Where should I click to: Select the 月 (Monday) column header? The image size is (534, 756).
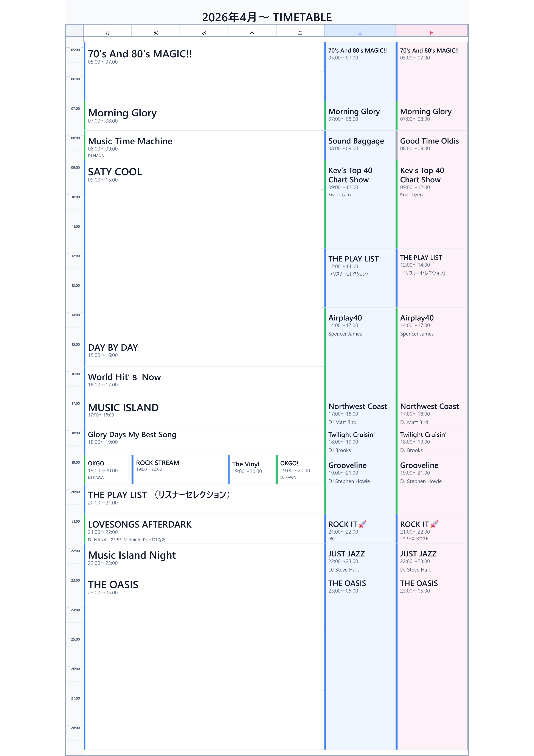(x=108, y=32)
